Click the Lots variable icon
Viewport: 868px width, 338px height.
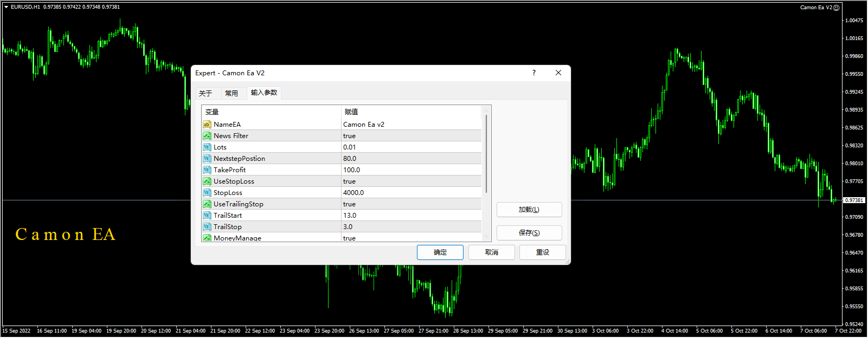pyautogui.click(x=207, y=147)
